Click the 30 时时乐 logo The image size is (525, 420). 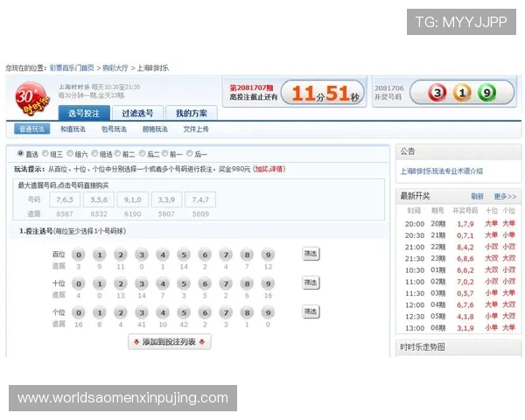tap(31, 99)
